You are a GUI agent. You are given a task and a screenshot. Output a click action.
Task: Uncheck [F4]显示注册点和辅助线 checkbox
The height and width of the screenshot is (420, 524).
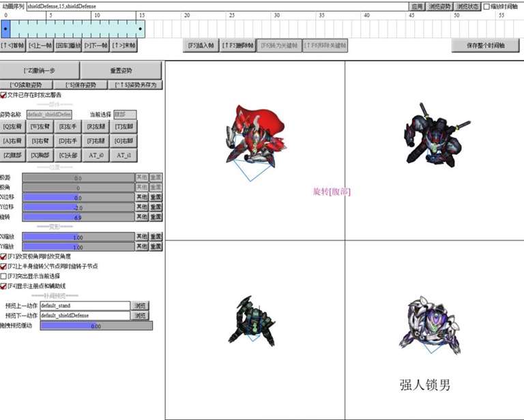coord(4,286)
